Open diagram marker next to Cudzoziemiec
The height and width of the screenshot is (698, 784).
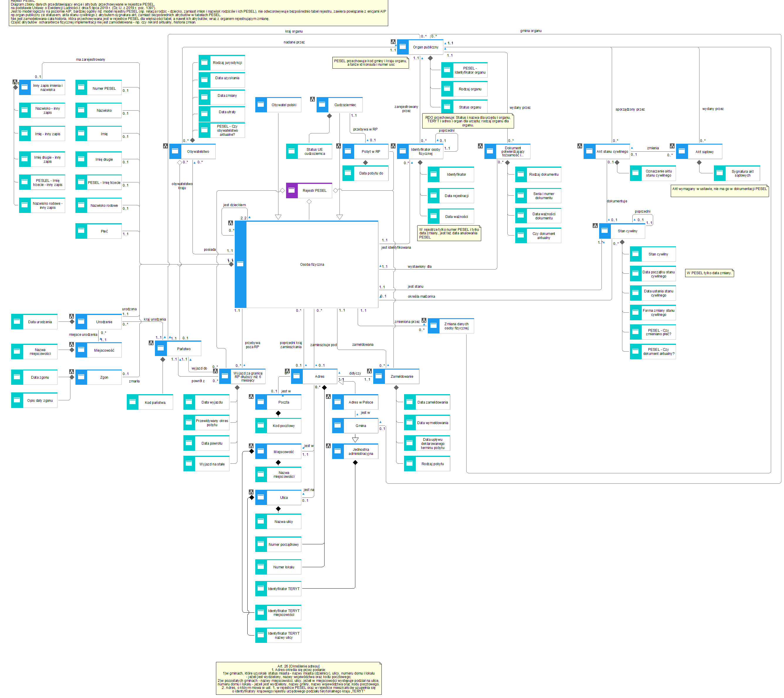(x=312, y=99)
